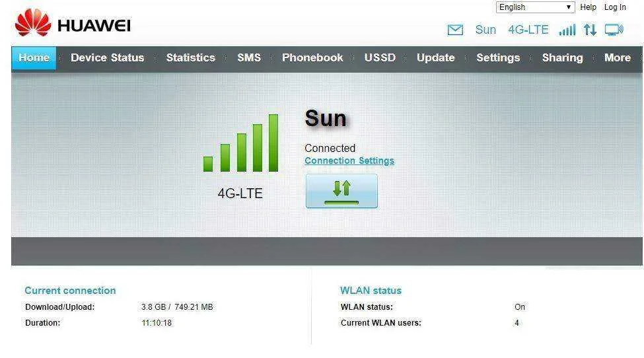Open the Settings tab
This screenshot has width=644, height=358.
click(498, 58)
